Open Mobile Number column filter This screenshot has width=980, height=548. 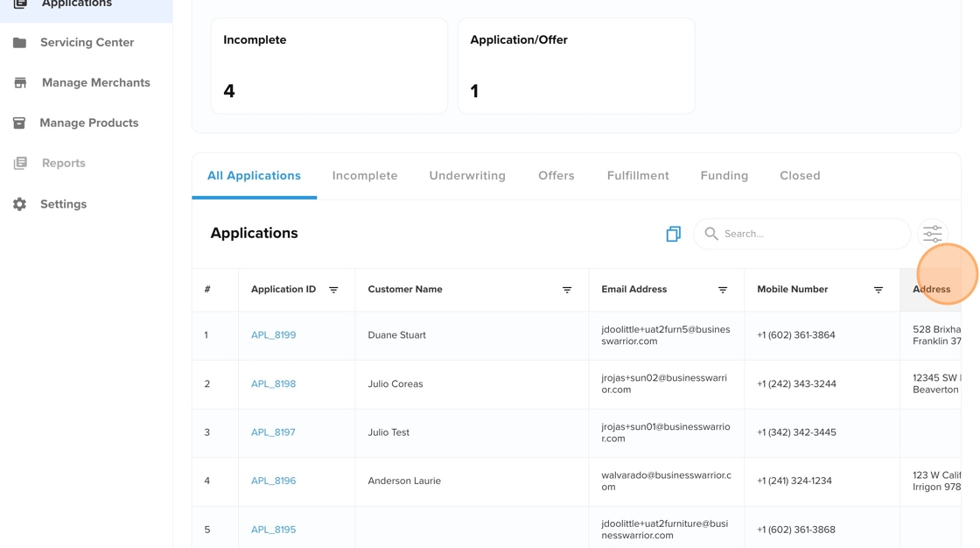coord(878,290)
